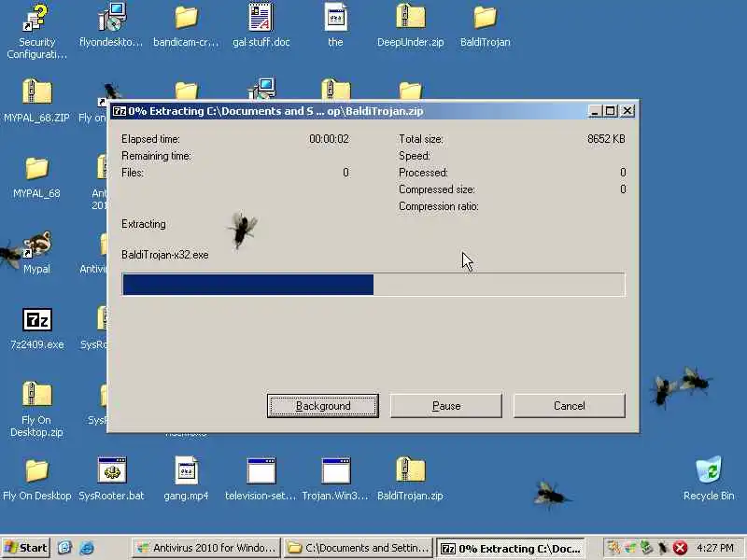Click the "Compression ratio:" label

pos(439,206)
